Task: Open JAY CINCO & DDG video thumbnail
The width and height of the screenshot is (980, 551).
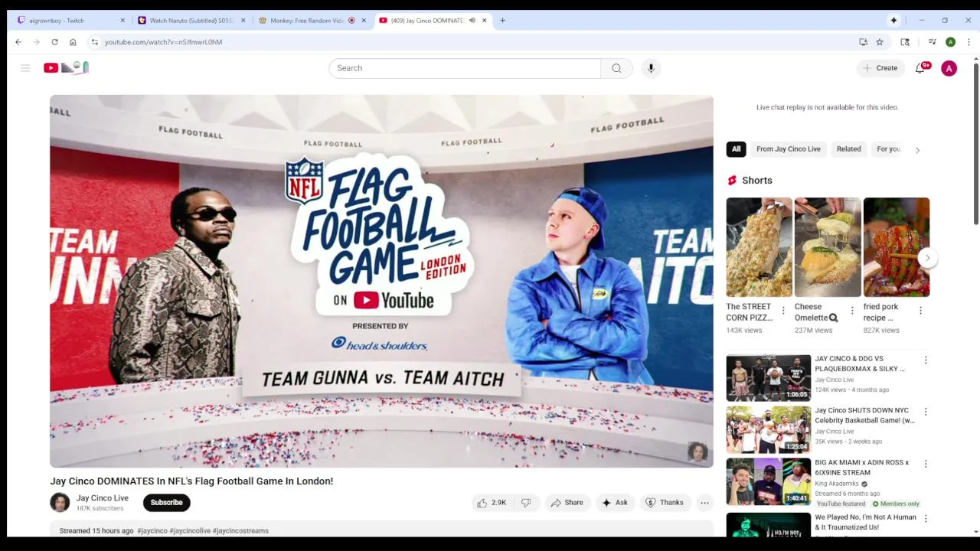Action: 768,377
